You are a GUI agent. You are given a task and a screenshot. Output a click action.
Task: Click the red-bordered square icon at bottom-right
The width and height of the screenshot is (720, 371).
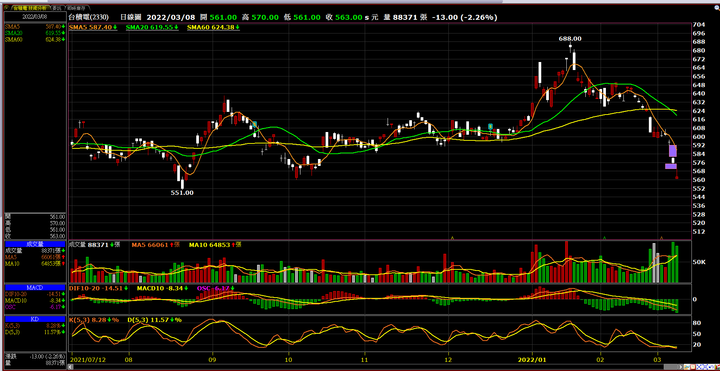(x=693, y=367)
